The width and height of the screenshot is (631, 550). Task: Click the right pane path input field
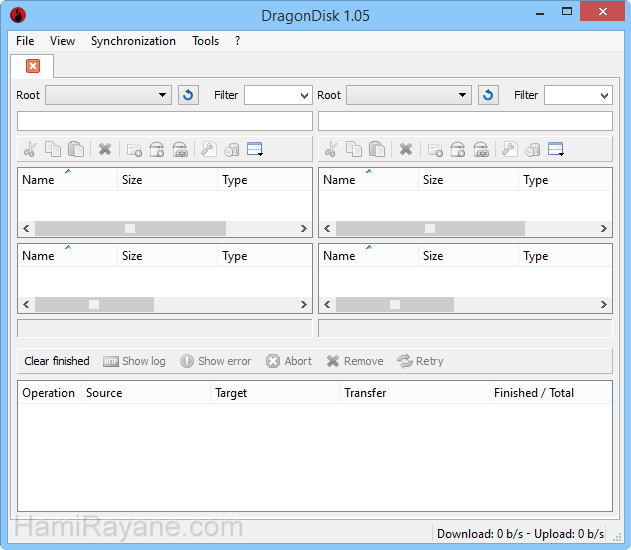pyautogui.click(x=465, y=121)
